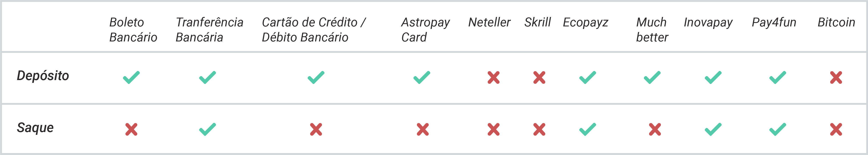Viewport: 868px width, 155px height.
Task: Click the Depósito checkmark under Cartão de Crédito
Action: tap(316, 77)
